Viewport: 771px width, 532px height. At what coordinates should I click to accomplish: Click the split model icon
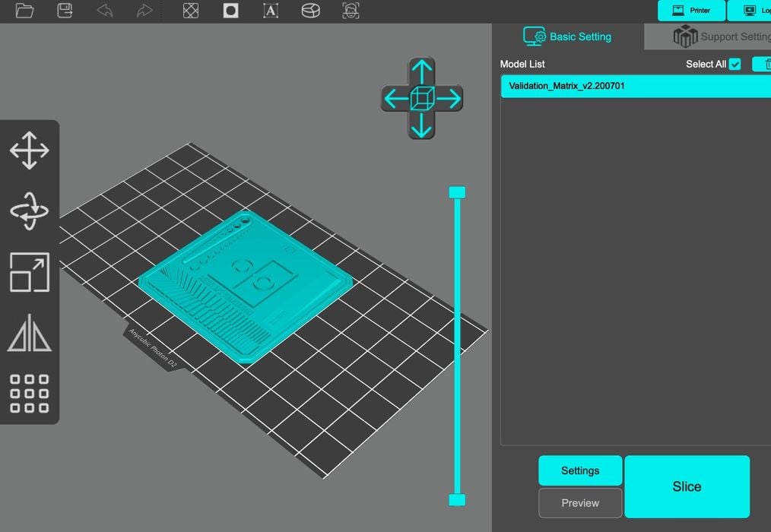[310, 11]
